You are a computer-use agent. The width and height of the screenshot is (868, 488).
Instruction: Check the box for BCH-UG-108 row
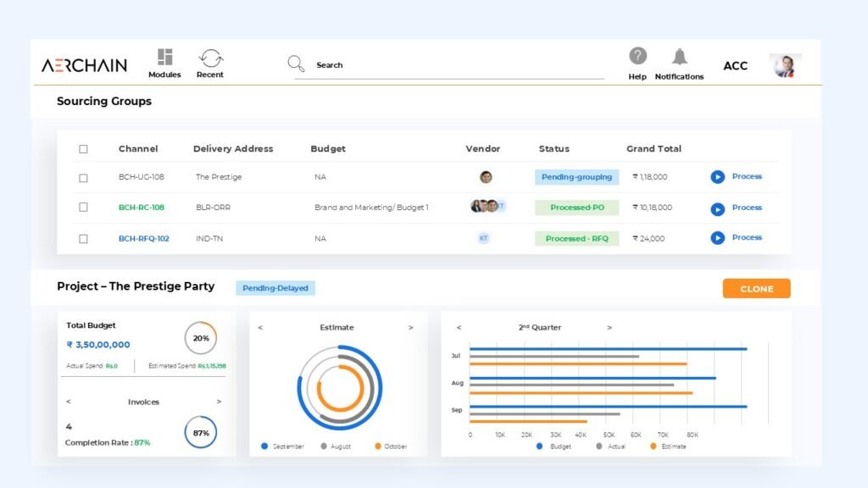point(83,178)
